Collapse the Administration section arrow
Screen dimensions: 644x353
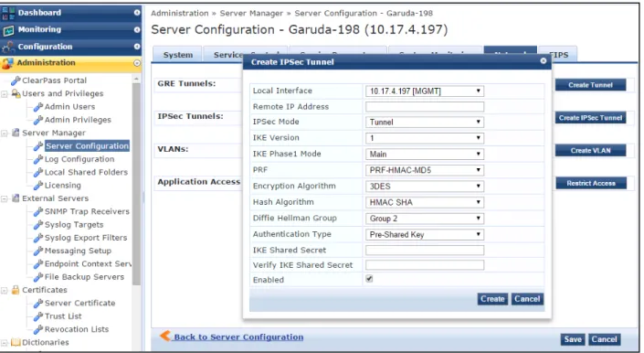(137, 63)
